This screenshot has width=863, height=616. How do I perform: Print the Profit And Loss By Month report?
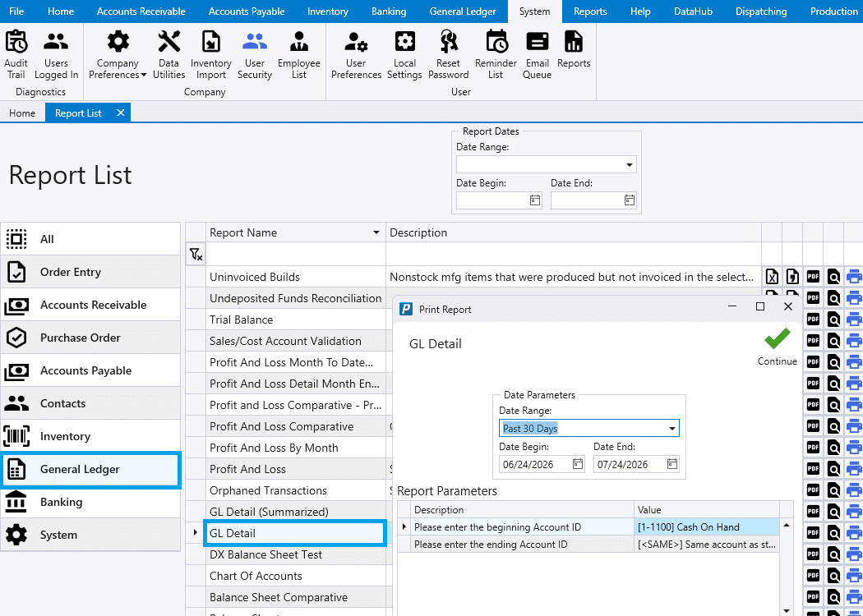pyautogui.click(x=854, y=447)
